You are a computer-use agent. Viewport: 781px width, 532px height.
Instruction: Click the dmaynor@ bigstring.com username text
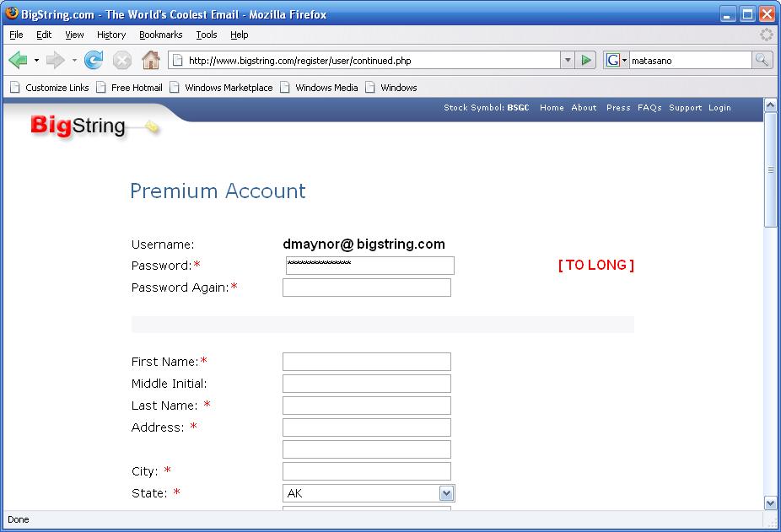[364, 245]
